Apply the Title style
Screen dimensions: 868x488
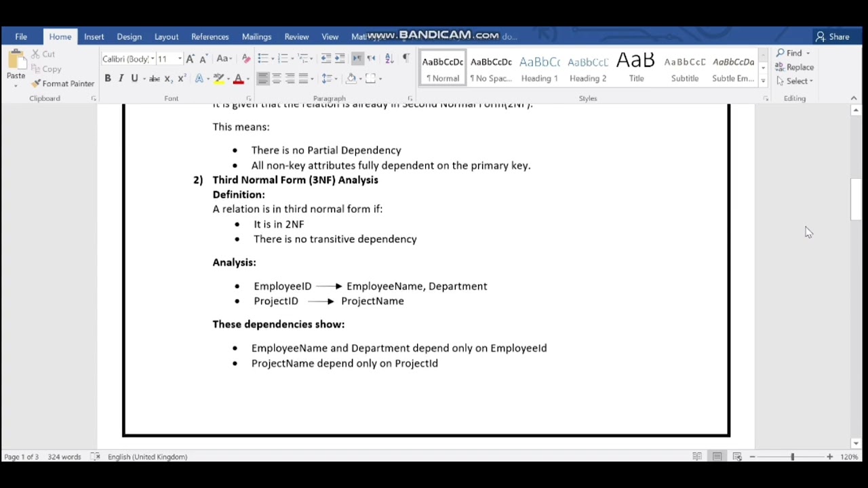[636, 68]
